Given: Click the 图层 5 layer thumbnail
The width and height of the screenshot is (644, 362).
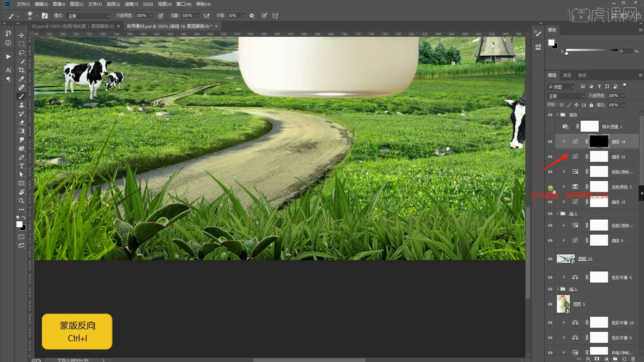Looking at the screenshot, I should pyautogui.click(x=563, y=304).
